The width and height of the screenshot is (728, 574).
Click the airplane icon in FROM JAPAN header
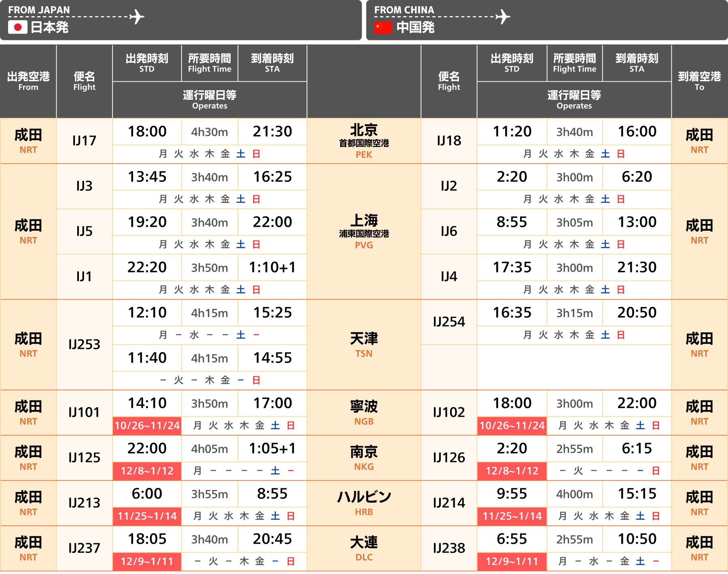click(137, 17)
